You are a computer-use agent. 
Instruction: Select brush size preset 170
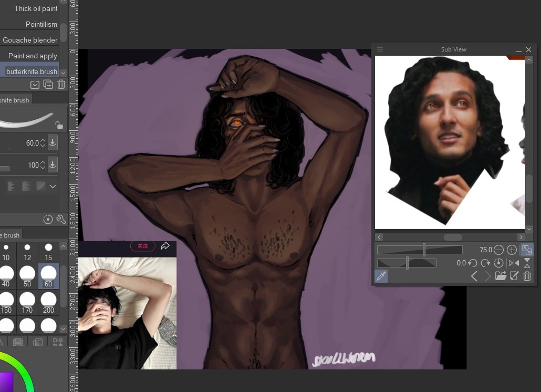click(27, 303)
